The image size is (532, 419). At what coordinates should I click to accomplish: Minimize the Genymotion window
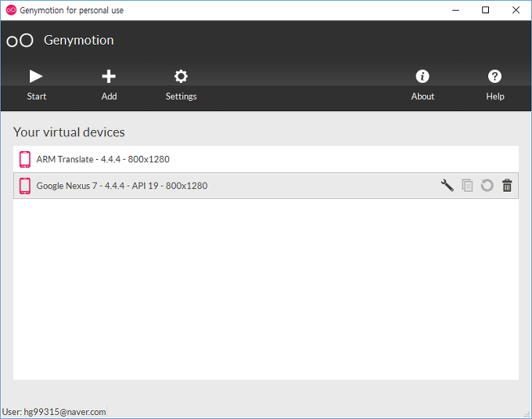tap(455, 10)
